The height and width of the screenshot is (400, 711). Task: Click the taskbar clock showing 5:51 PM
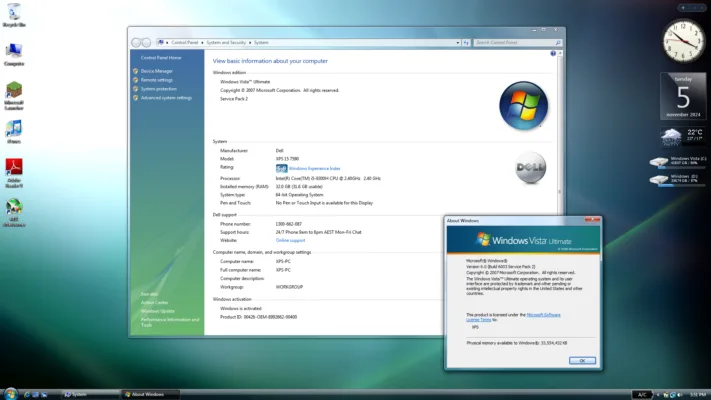(697, 395)
